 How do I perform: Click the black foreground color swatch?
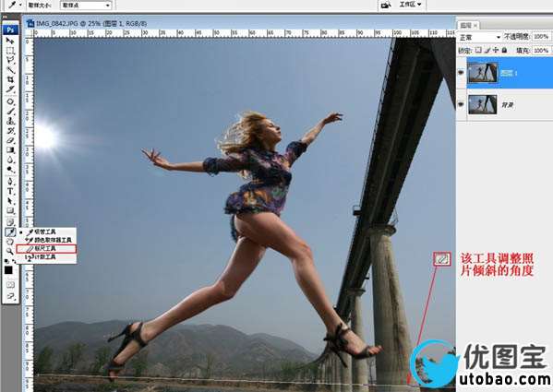[x=8, y=269]
